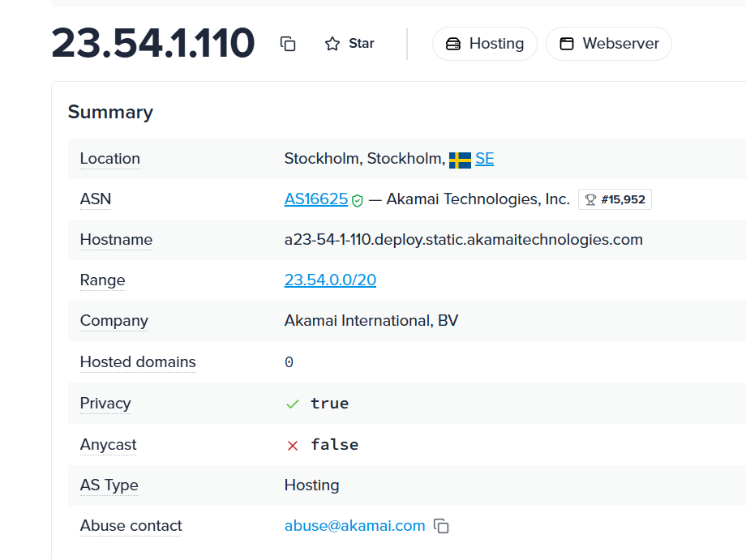Click the Hosting server icon
The height and width of the screenshot is (560, 746).
pyautogui.click(x=453, y=44)
